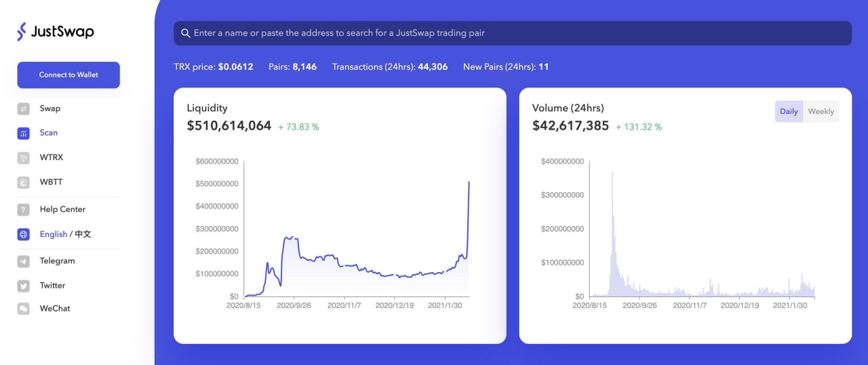The width and height of the screenshot is (868, 365).
Task: Click the 2020/12/19 label on liquidity chart
Action: click(x=395, y=306)
